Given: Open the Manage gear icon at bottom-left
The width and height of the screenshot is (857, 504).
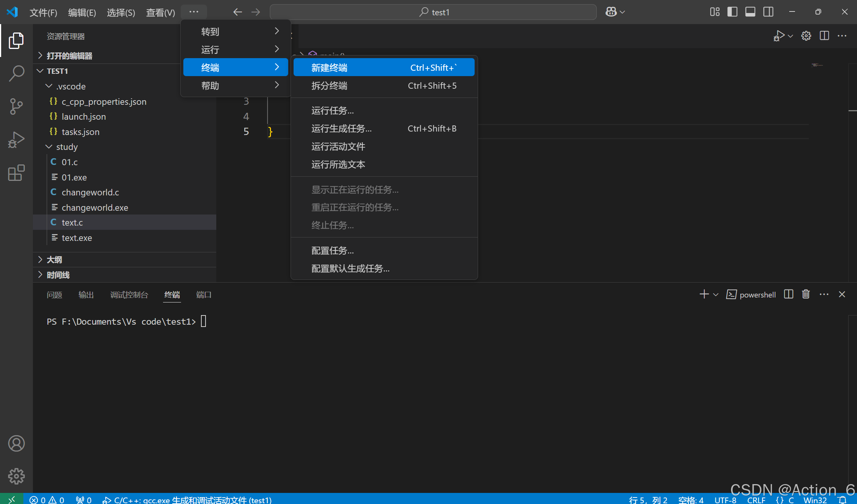Looking at the screenshot, I should [16, 476].
